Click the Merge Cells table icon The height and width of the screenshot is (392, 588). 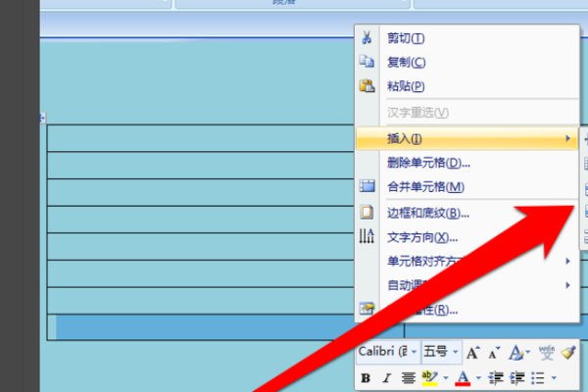367,185
